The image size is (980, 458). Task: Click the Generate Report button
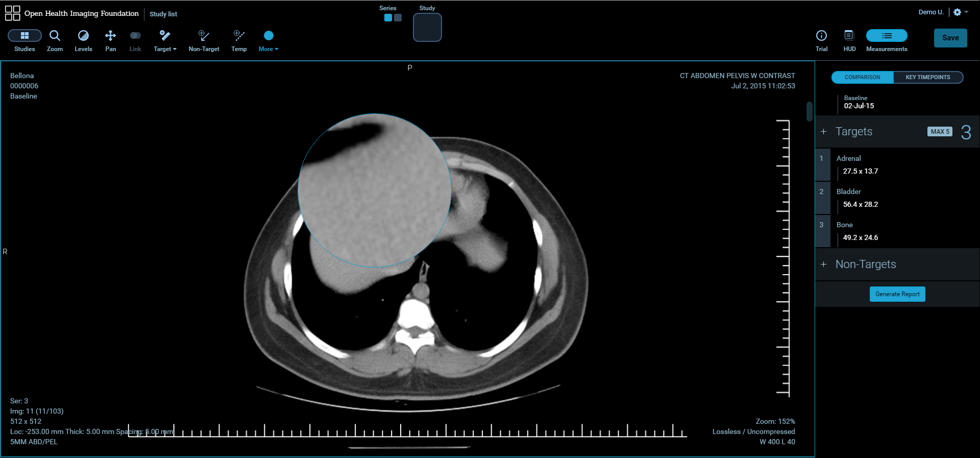pyautogui.click(x=897, y=294)
